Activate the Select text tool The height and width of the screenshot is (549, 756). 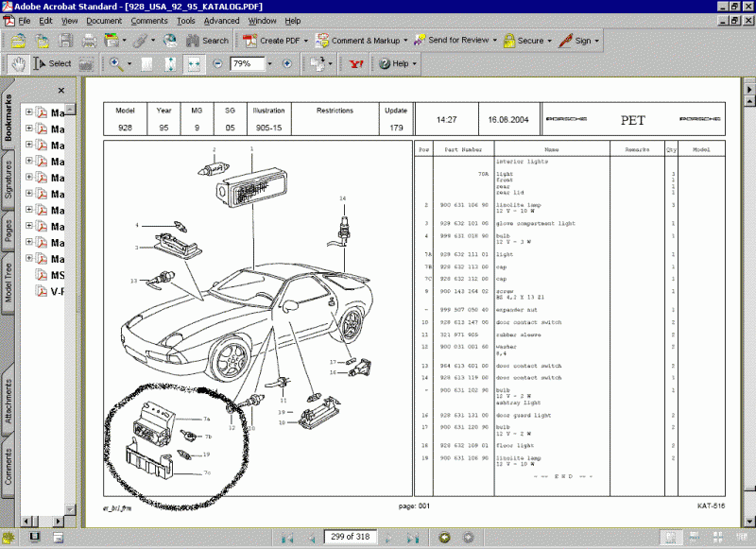coord(52,63)
